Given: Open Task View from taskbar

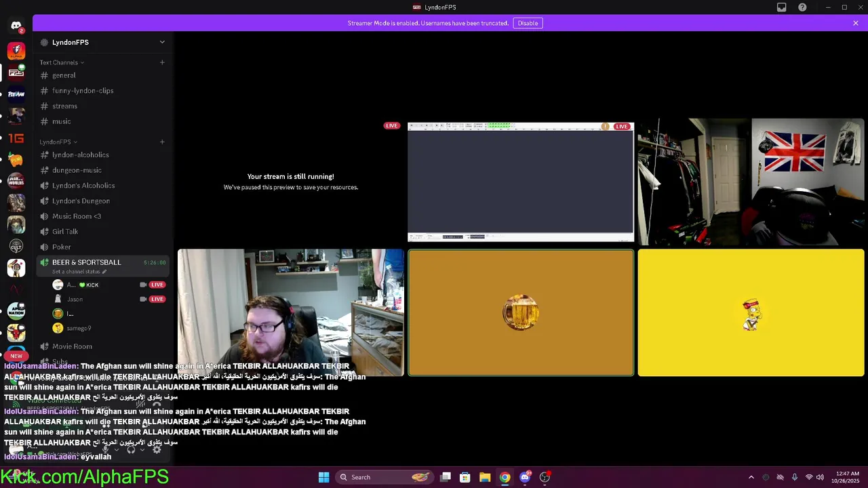Looking at the screenshot, I should [446, 477].
